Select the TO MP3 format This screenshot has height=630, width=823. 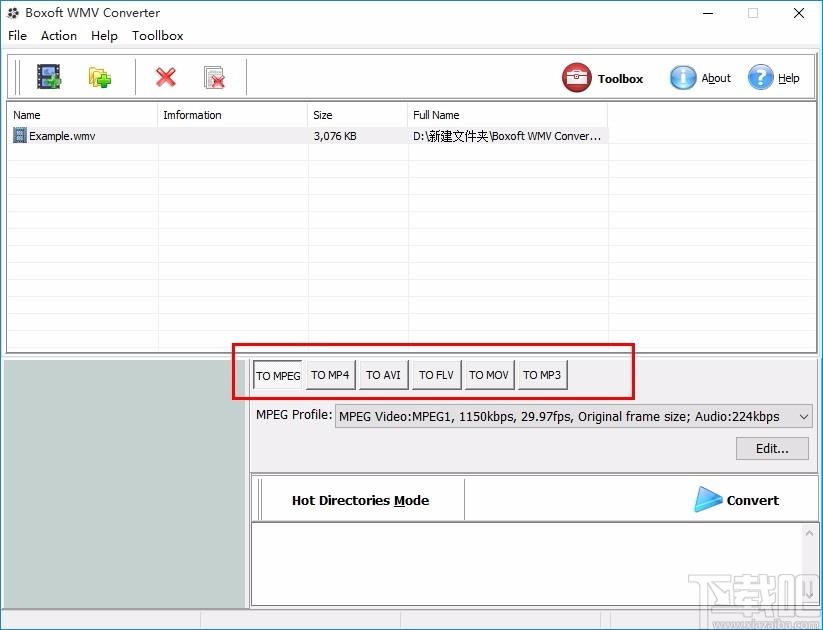pos(542,375)
